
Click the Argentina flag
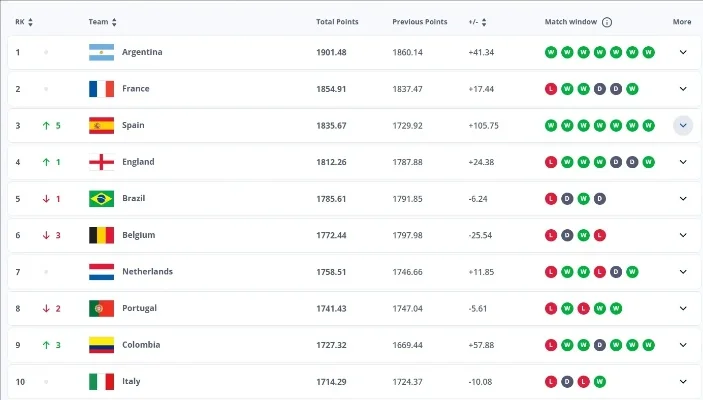click(101, 52)
